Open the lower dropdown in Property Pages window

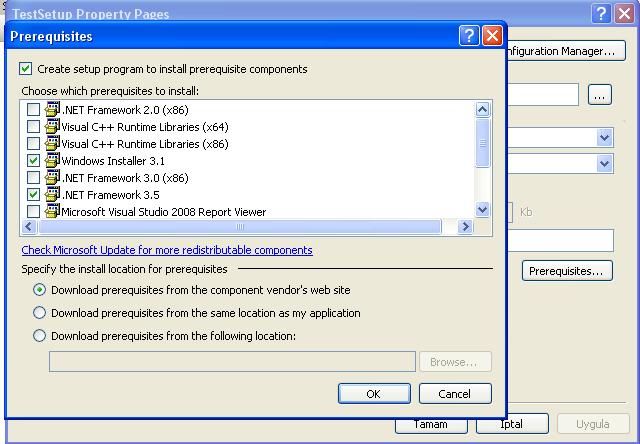coord(604,164)
